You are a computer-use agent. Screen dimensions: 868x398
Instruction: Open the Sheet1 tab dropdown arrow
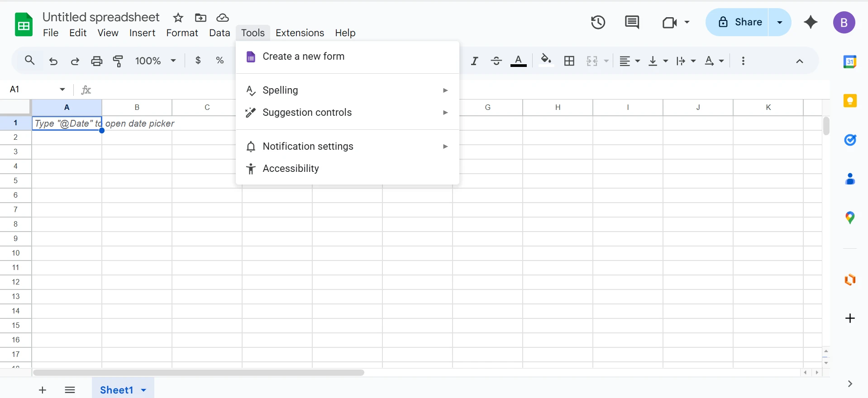143,390
